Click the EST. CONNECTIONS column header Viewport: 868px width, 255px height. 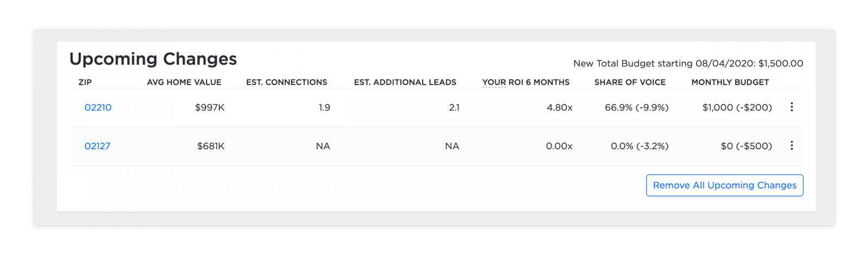coord(286,82)
